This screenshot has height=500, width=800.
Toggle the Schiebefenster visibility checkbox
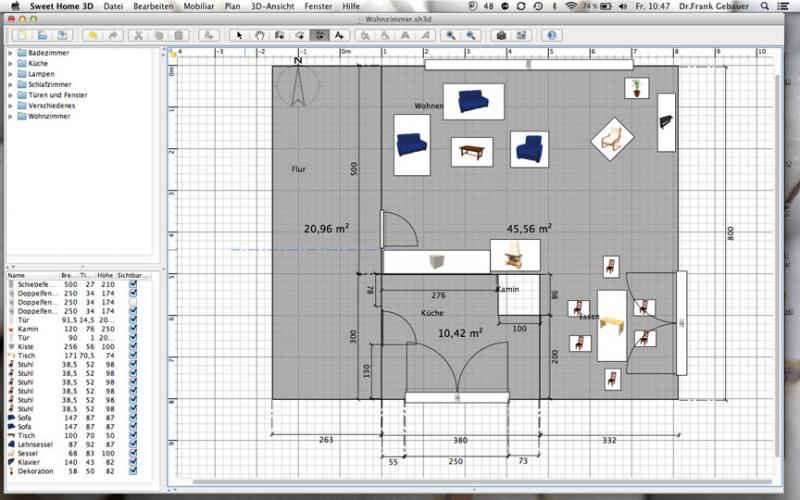133,285
